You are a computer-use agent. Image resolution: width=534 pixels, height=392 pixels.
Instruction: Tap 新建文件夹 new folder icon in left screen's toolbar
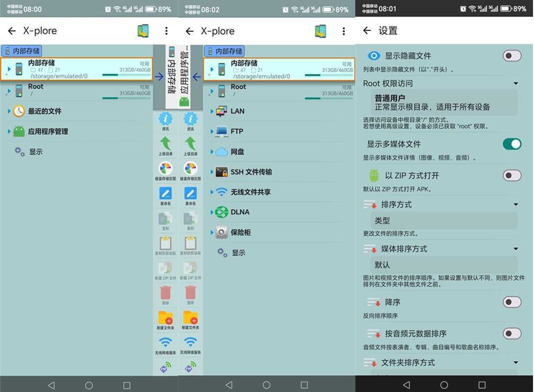click(166, 320)
